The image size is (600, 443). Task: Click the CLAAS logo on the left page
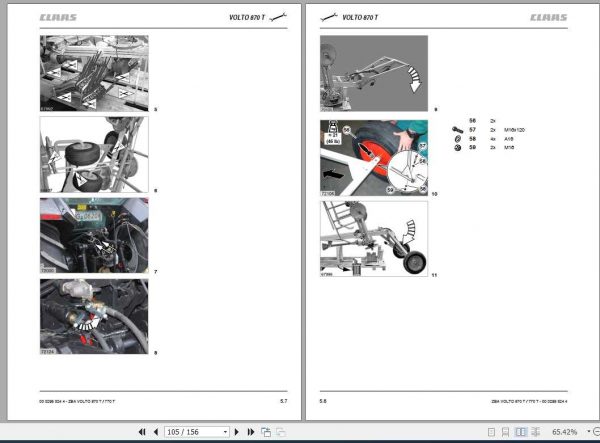(x=58, y=17)
